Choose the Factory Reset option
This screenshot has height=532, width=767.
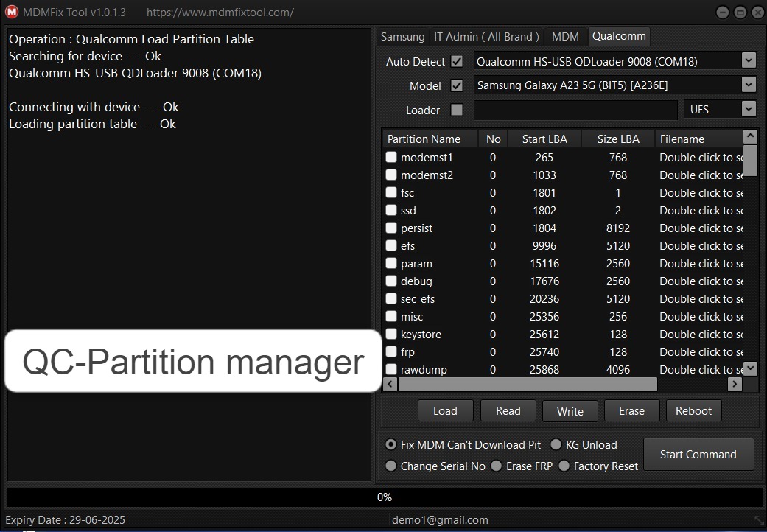pyautogui.click(x=565, y=466)
